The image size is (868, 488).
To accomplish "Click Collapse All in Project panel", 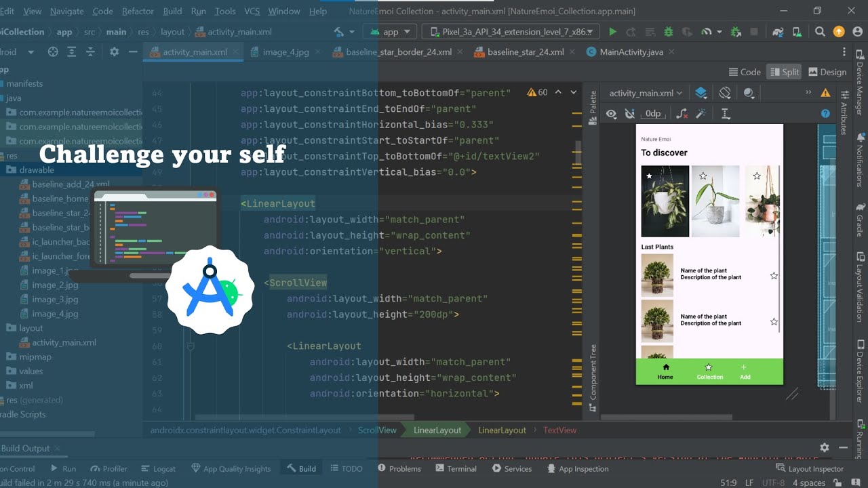I will (90, 52).
